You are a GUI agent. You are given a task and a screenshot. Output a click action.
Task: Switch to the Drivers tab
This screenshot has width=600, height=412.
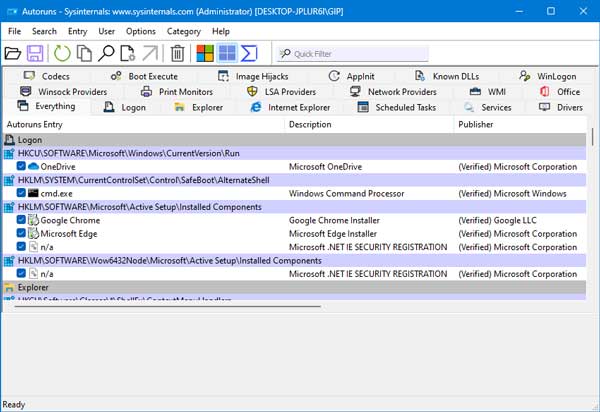click(561, 107)
